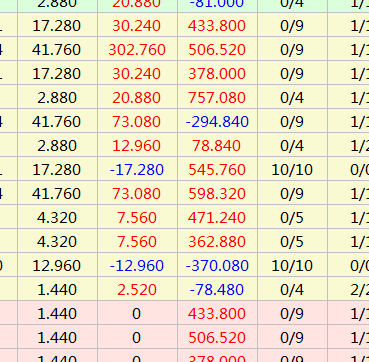Select the 545.760 value cell
369x362 pixels.
tap(217, 169)
